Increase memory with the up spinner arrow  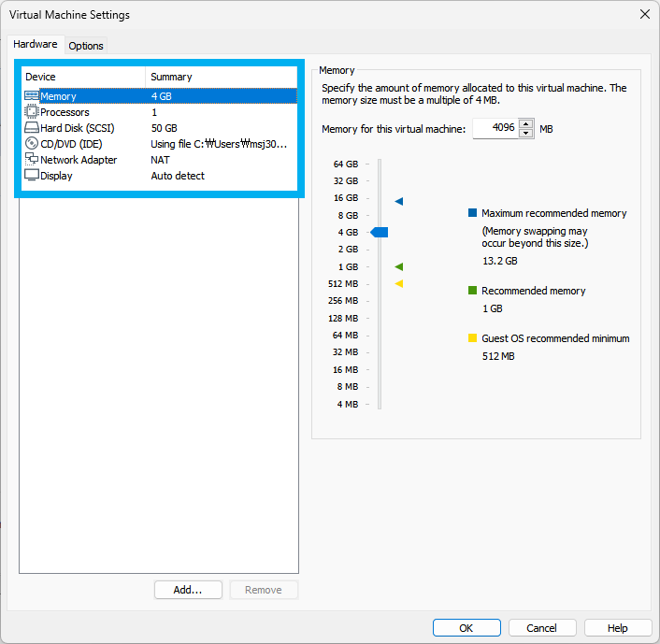point(526,123)
